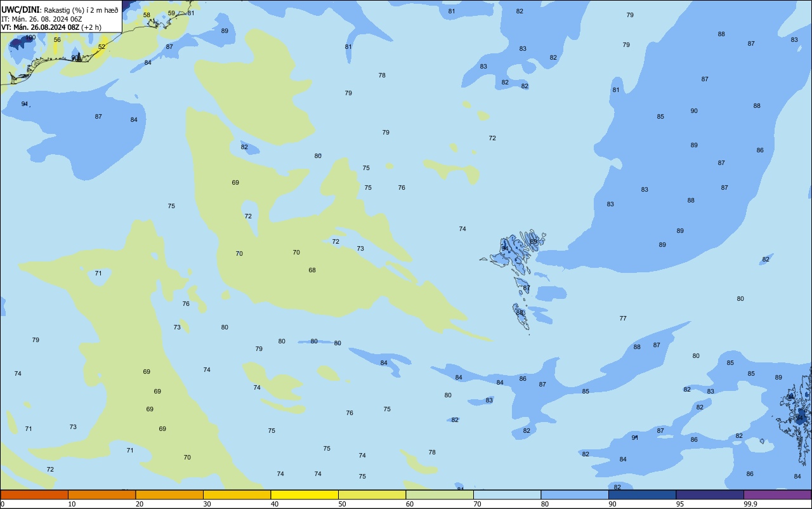Pick the navy 95–99.9 legend segment

tap(710, 494)
